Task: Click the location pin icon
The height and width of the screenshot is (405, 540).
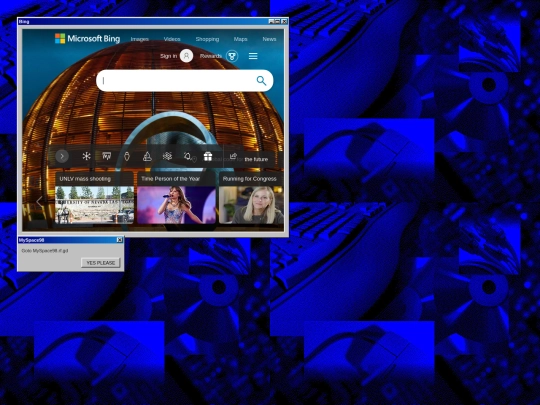Action: (x=195, y=159)
